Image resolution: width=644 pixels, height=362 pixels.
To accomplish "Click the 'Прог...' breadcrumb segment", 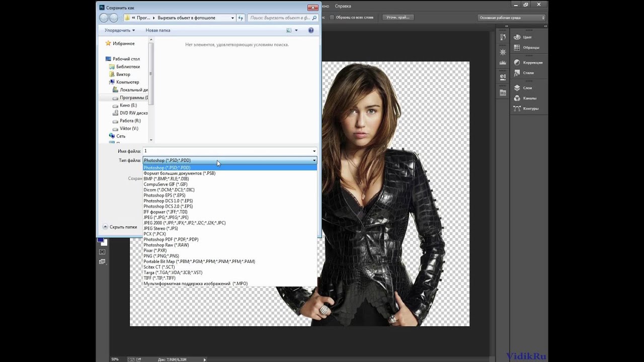I will click(x=144, y=18).
